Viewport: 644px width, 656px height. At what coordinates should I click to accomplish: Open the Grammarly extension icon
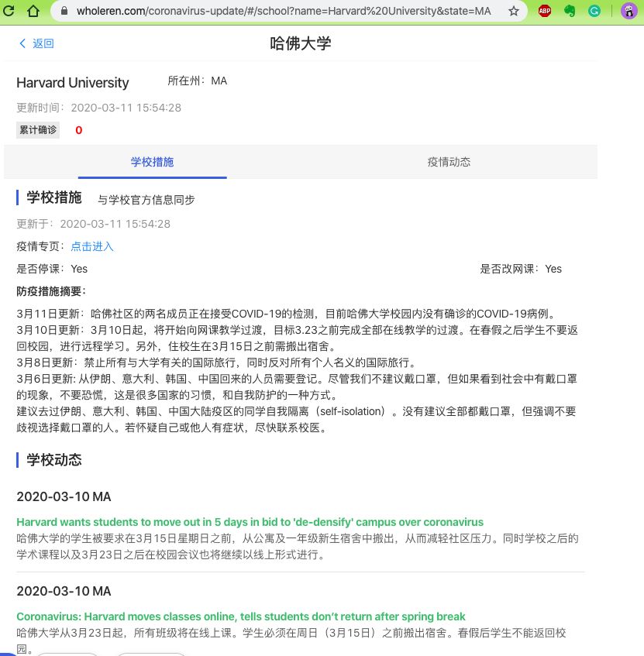pos(594,12)
